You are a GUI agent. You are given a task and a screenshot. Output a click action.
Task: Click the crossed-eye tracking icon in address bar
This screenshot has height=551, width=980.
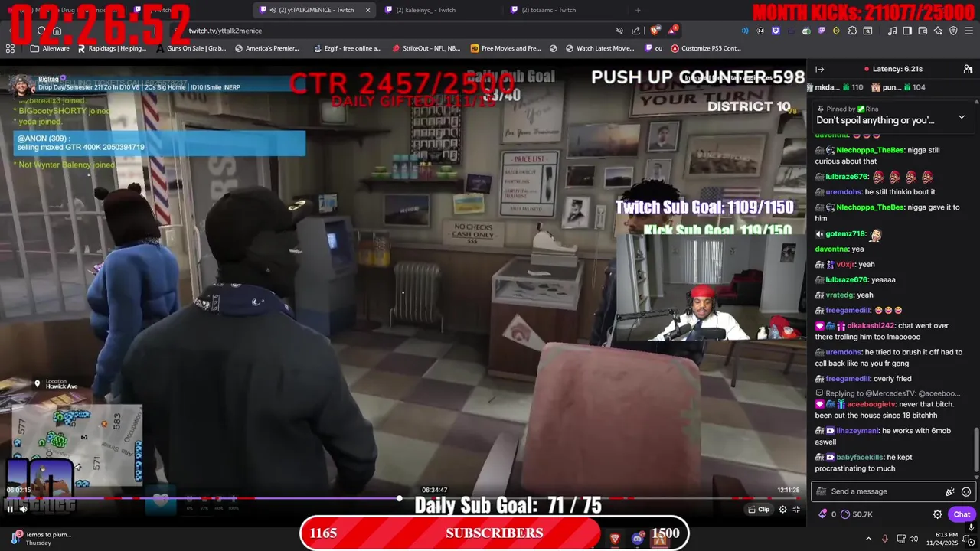click(x=619, y=31)
